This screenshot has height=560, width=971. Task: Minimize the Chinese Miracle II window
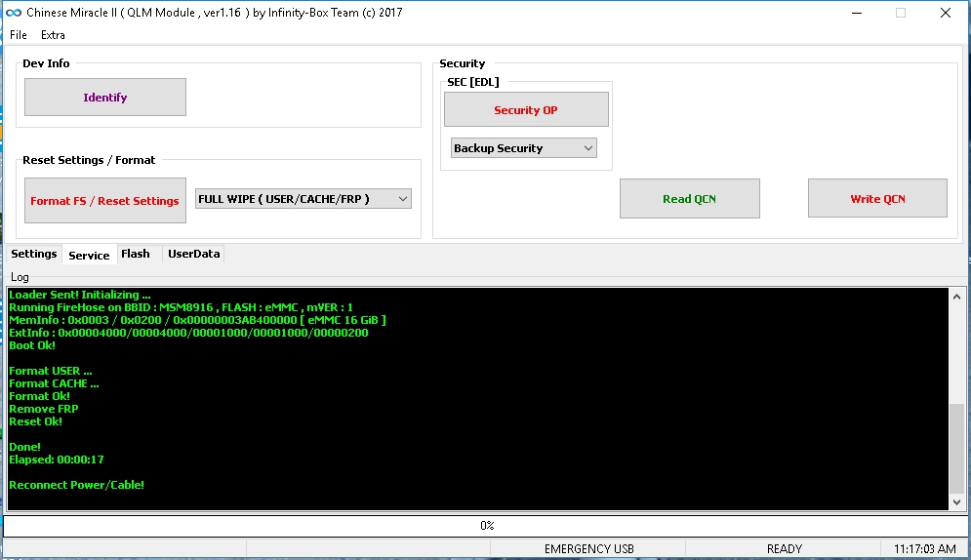(x=857, y=13)
